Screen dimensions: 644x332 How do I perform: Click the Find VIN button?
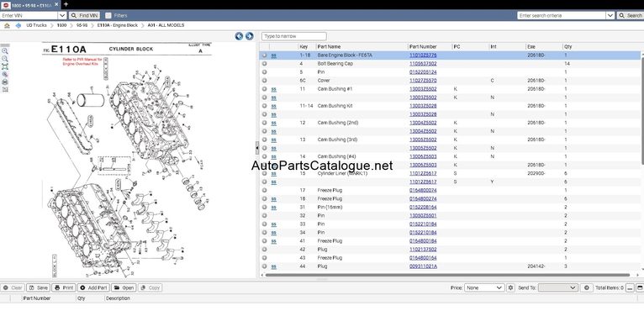coord(84,16)
